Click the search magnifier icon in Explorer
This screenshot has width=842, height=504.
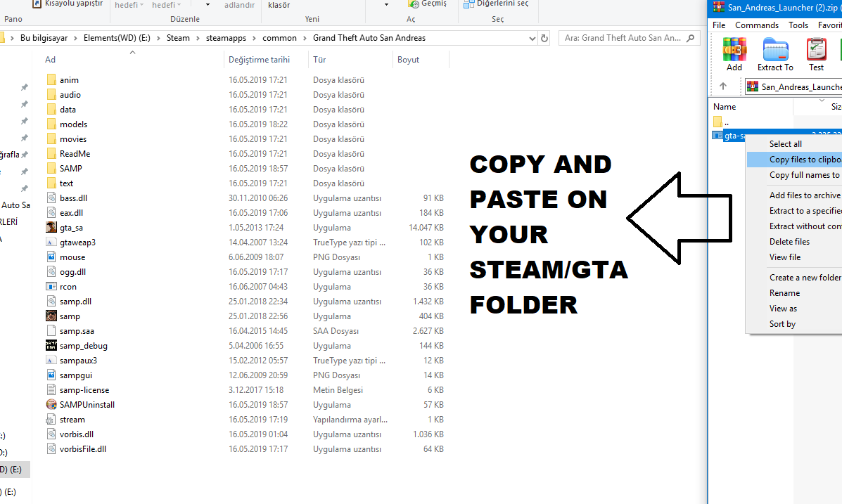[x=691, y=38]
